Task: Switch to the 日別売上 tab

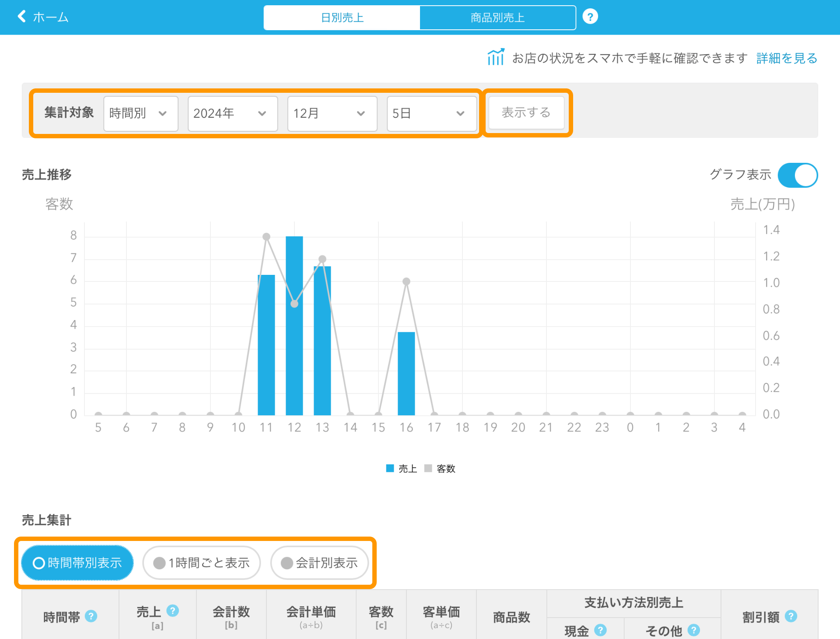Action: point(342,18)
